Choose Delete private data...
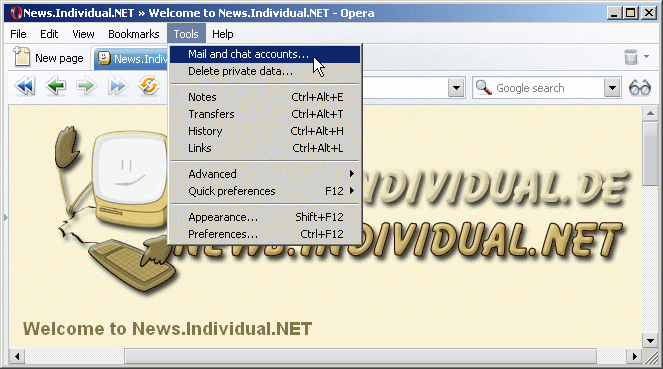 click(x=265, y=71)
